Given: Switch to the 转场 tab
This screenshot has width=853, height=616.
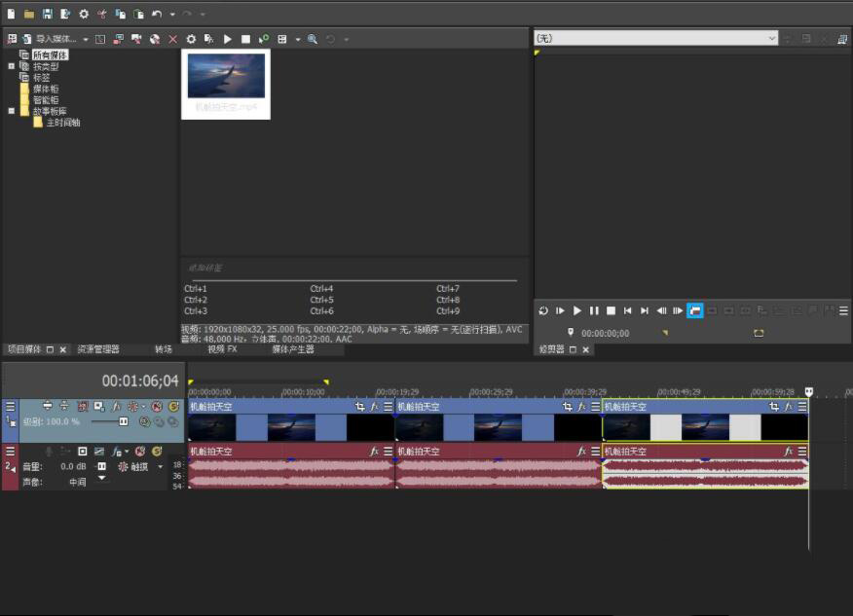Looking at the screenshot, I should (x=163, y=348).
